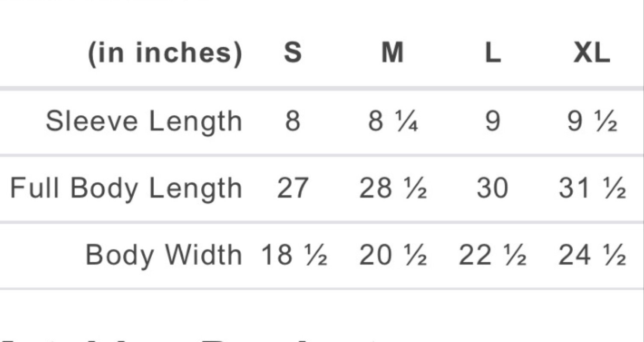Select the L size column header
Viewport: 644px width, 342px height.
tap(492, 53)
